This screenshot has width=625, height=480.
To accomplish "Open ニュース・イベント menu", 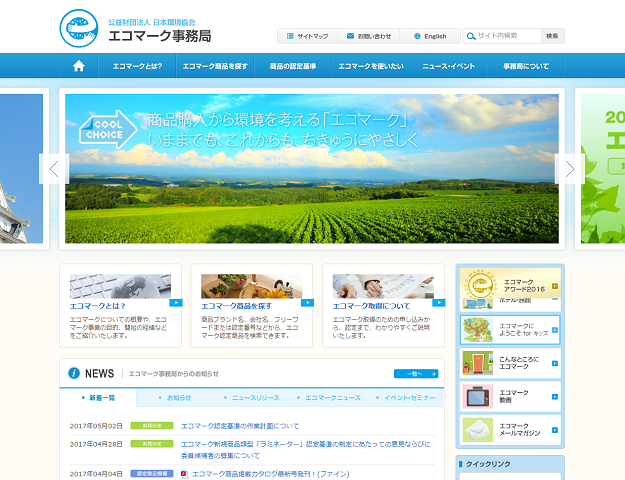I will pyautogui.click(x=449, y=66).
